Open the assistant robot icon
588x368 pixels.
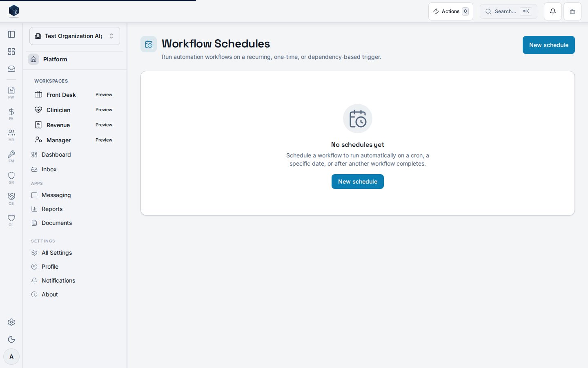coord(572,11)
